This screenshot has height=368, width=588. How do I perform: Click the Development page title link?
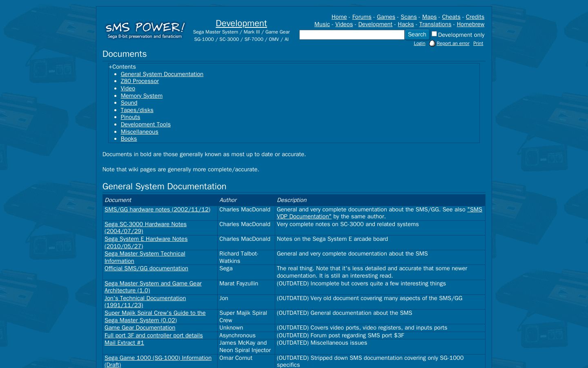click(x=241, y=23)
